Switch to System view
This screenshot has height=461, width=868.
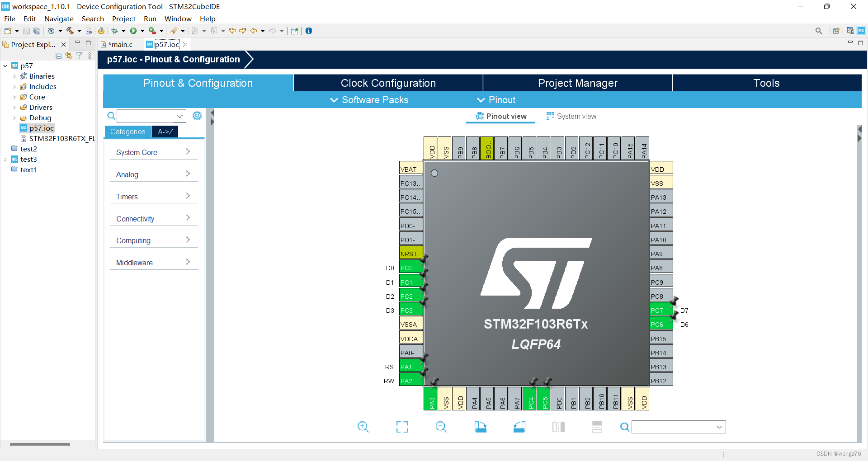point(571,116)
